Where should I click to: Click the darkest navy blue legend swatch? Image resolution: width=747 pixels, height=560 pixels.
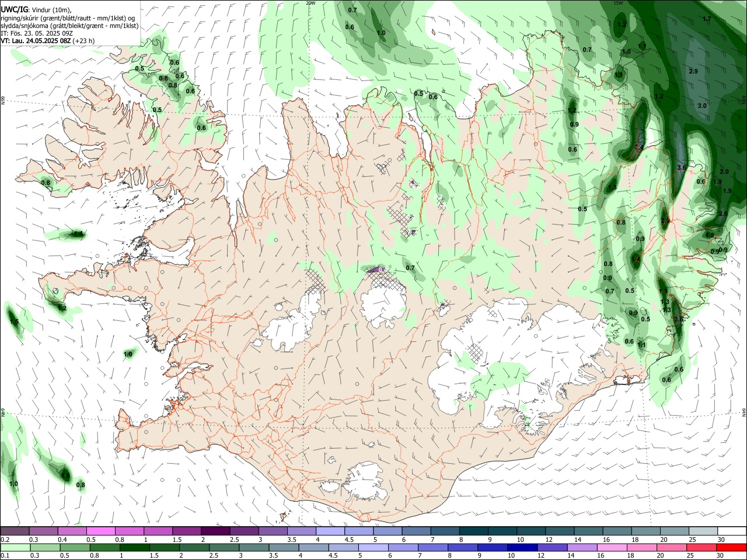[522, 547]
